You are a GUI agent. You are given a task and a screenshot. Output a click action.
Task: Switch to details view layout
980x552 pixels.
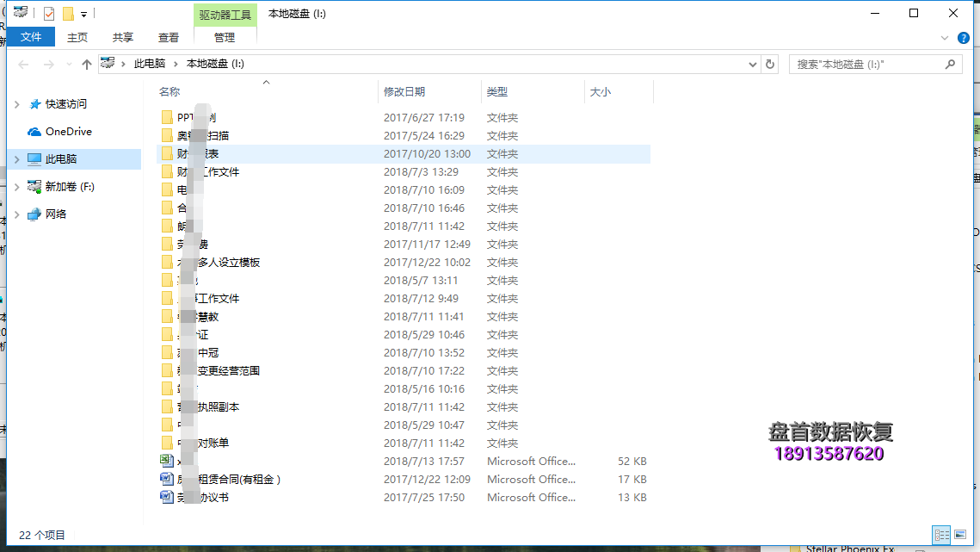coord(941,535)
